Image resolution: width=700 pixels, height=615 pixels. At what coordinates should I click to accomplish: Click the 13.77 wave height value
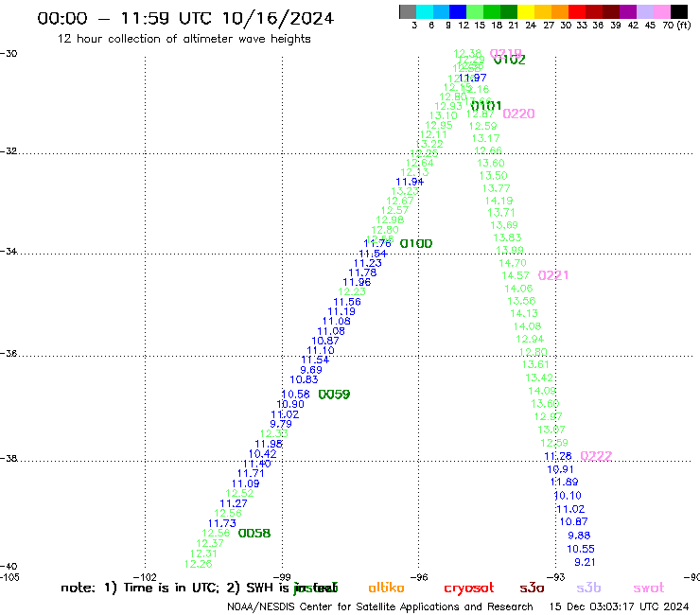[496, 188]
